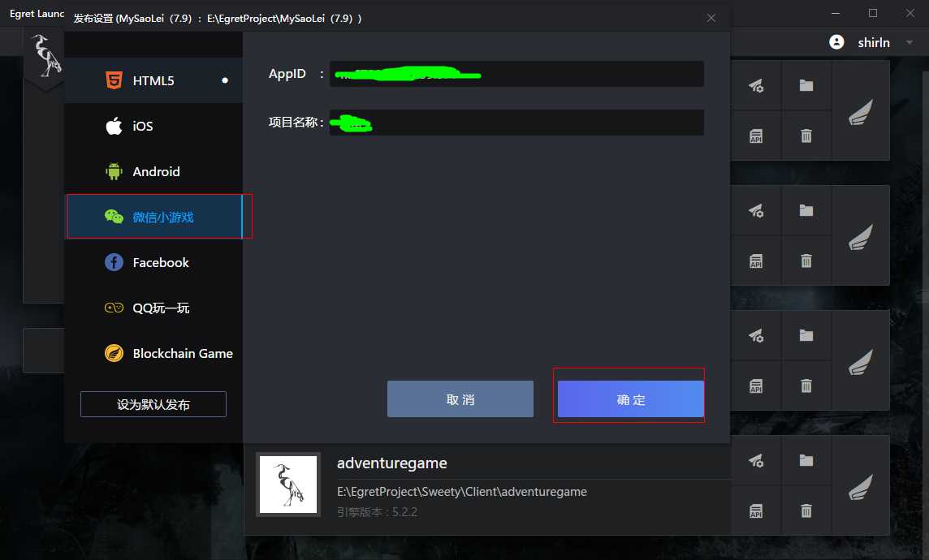The image size is (929, 560).
Task: Open API docs icon on second project card
Action: click(x=756, y=261)
